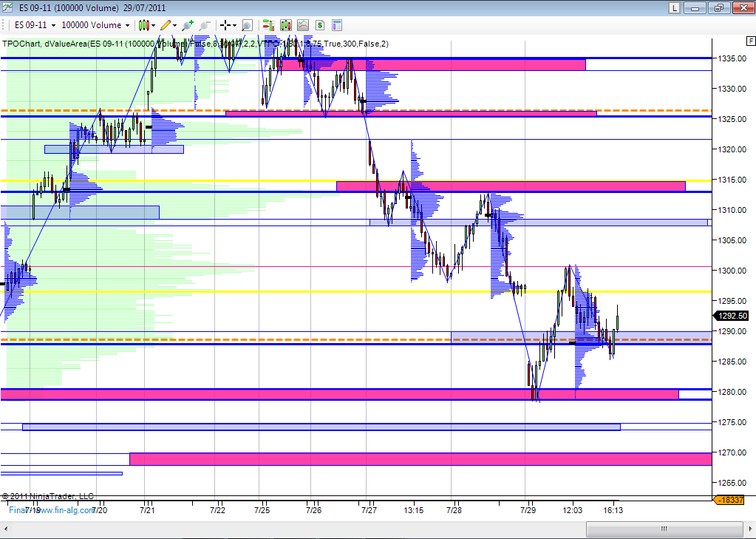Click the scrollbar left arrow
The image size is (756, 539).
click(x=6, y=529)
